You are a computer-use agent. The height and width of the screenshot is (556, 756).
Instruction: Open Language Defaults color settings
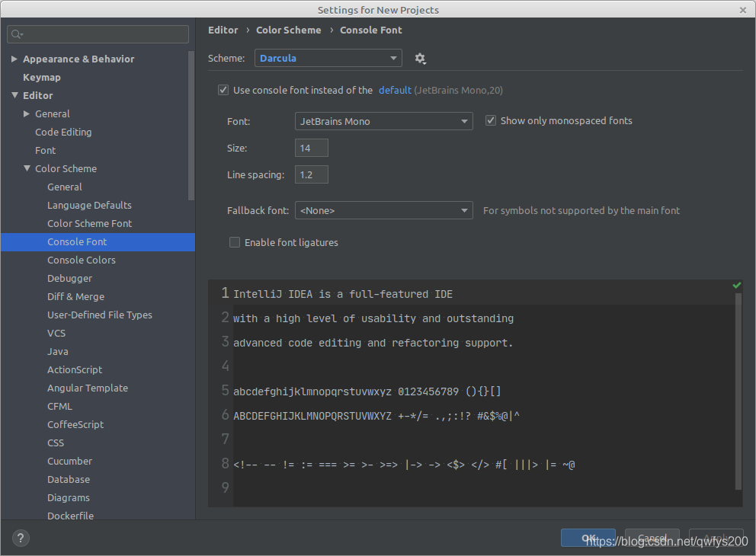(x=89, y=205)
